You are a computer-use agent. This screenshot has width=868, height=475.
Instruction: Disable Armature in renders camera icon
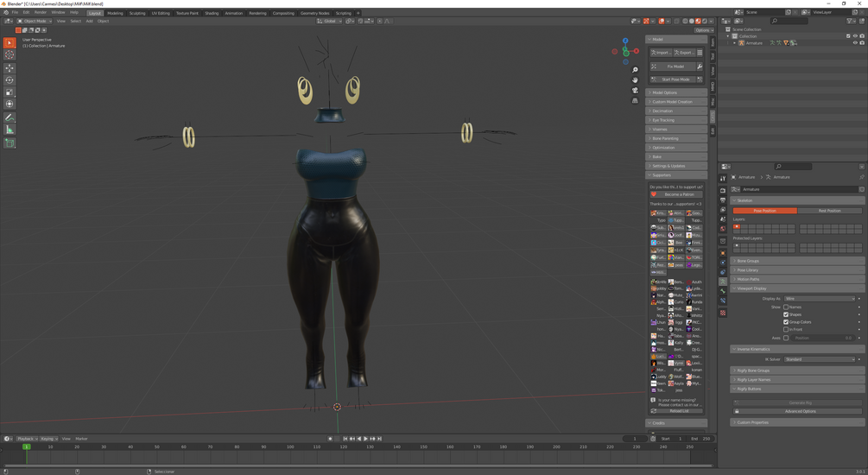coord(862,42)
